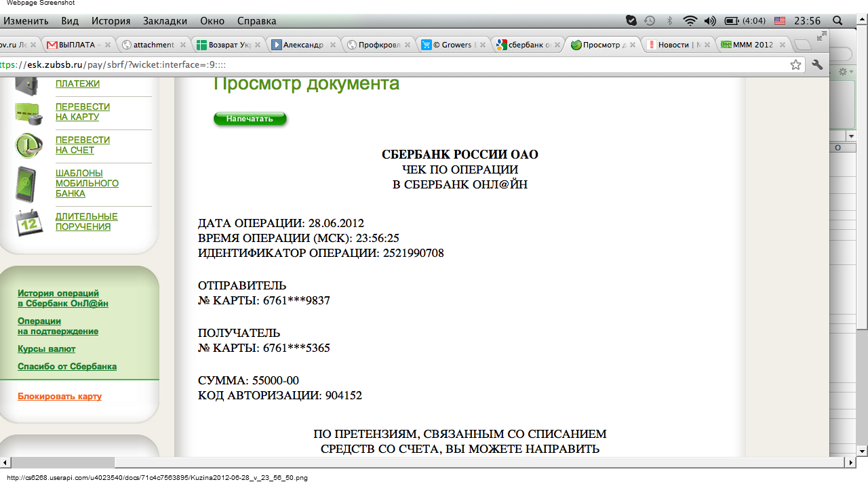Click the vertical scrollbar down arrow

(x=863, y=450)
